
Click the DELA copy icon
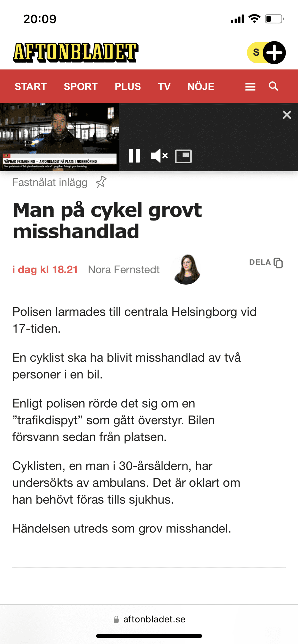(278, 263)
